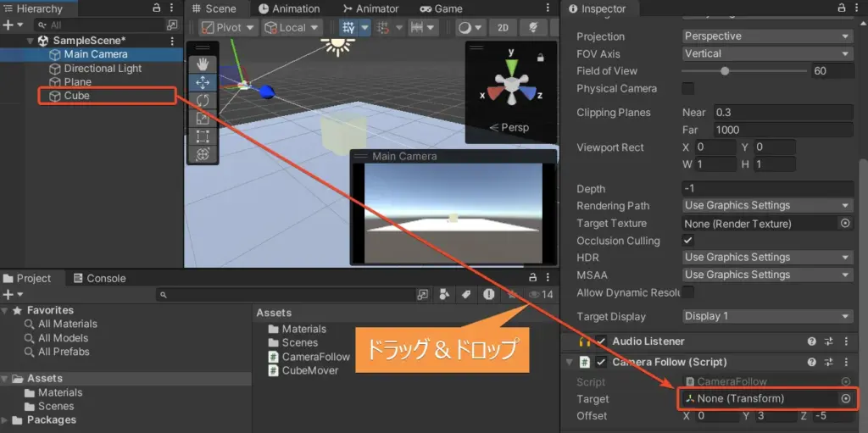Image resolution: width=868 pixels, height=433 pixels.
Task: Toggle Allow Dynamic Resolution checkbox
Action: [x=688, y=292]
